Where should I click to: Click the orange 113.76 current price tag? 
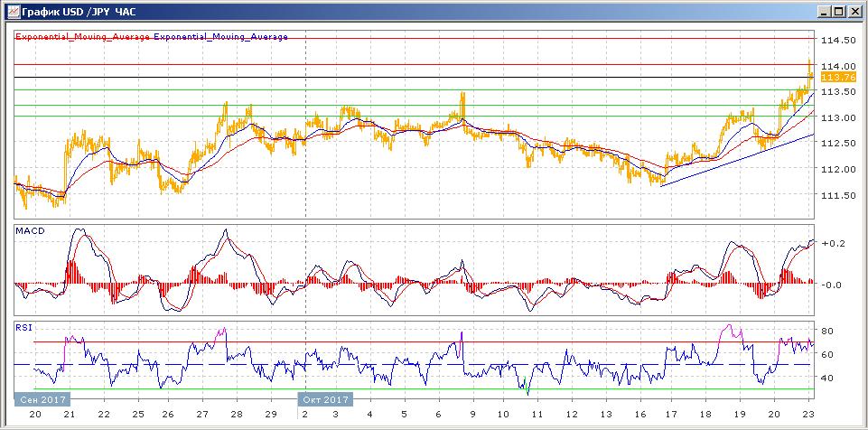tap(837, 78)
